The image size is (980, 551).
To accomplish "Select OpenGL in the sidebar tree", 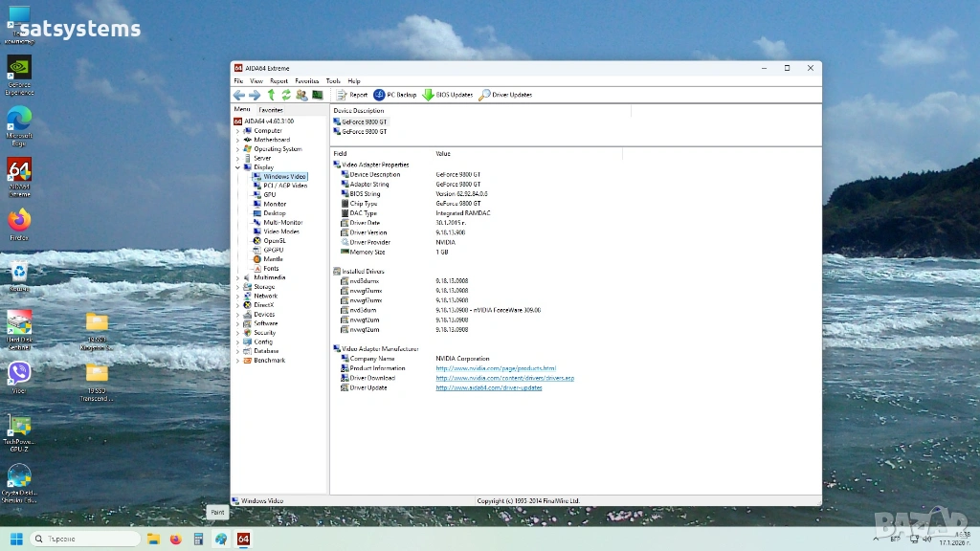I will (x=275, y=240).
